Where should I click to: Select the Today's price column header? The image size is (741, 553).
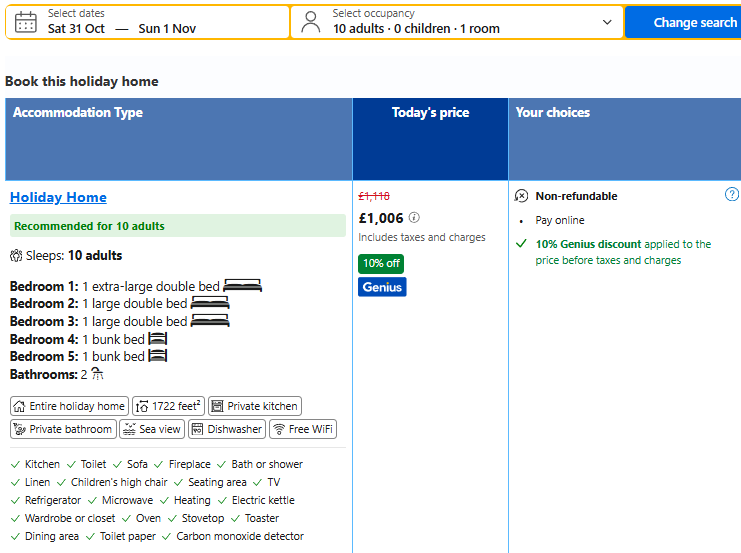click(431, 139)
